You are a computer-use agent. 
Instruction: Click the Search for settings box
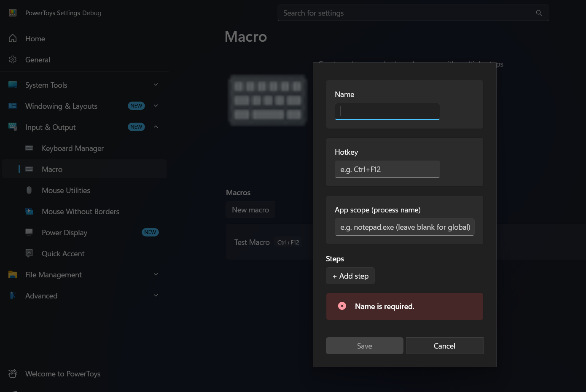click(413, 13)
